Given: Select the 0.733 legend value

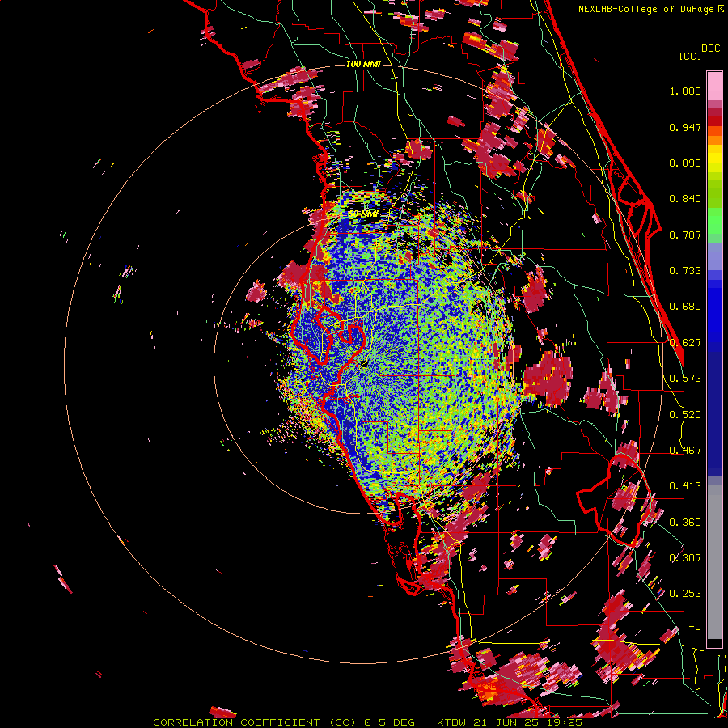Looking at the screenshot, I should click(x=685, y=271).
